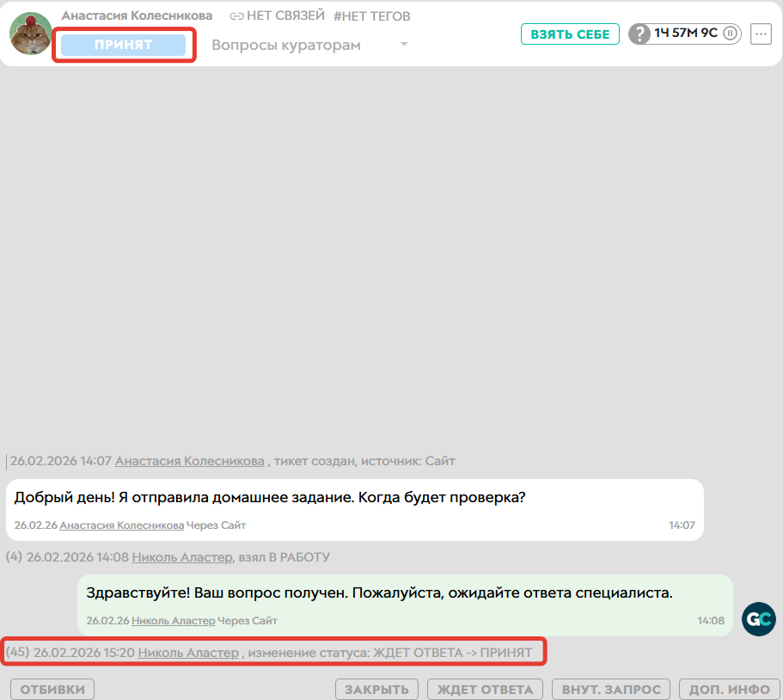Open Анастасия Колесникова link under her message
Image resolution: width=783 pixels, height=700 pixels.
[122, 525]
